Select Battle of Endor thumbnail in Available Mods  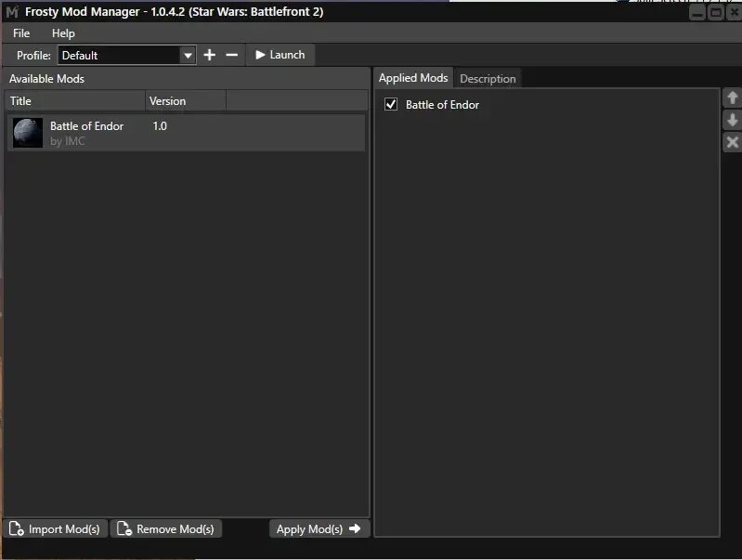pos(28,133)
